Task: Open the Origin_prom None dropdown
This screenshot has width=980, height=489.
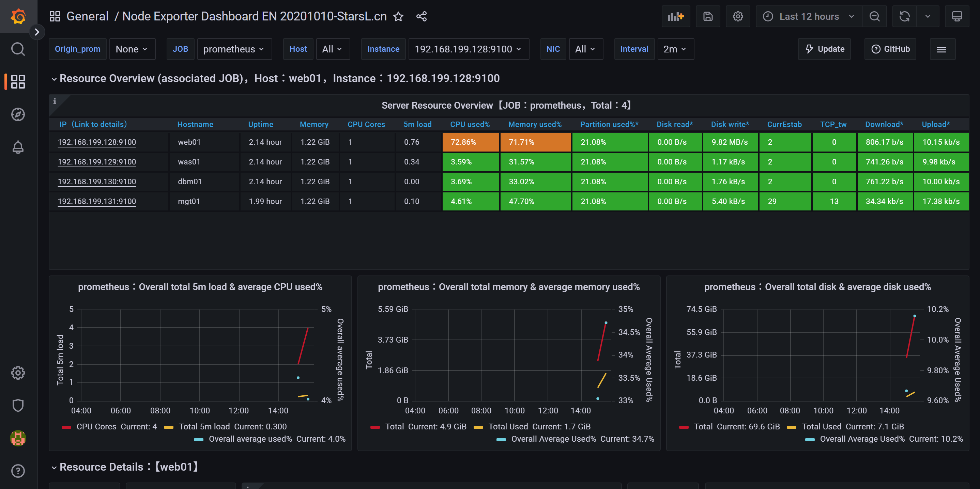Action: (132, 49)
